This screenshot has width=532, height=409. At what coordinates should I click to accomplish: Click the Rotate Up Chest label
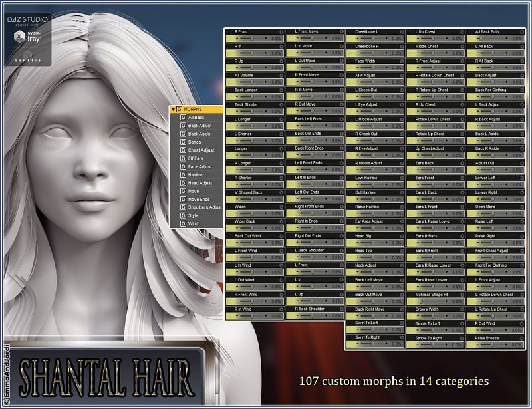[430, 134]
